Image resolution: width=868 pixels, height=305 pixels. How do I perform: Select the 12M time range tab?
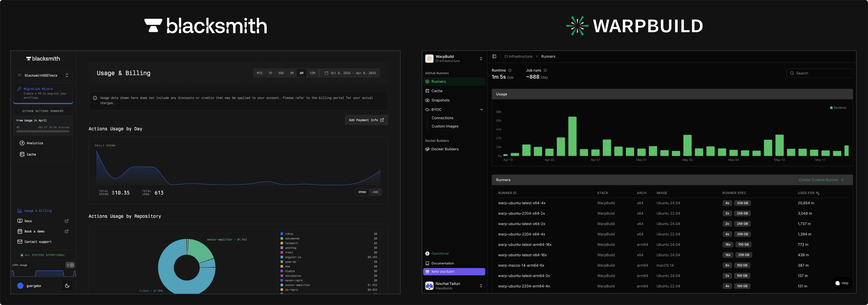click(x=312, y=73)
